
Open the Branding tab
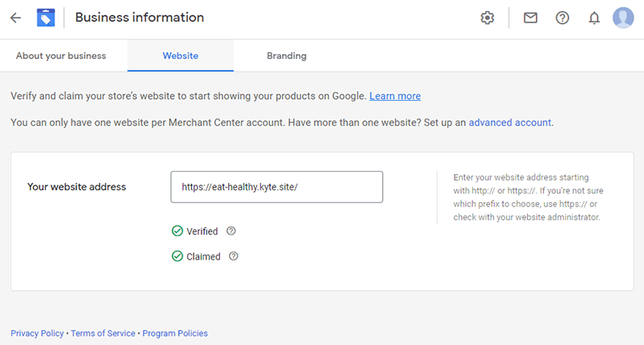(x=287, y=56)
